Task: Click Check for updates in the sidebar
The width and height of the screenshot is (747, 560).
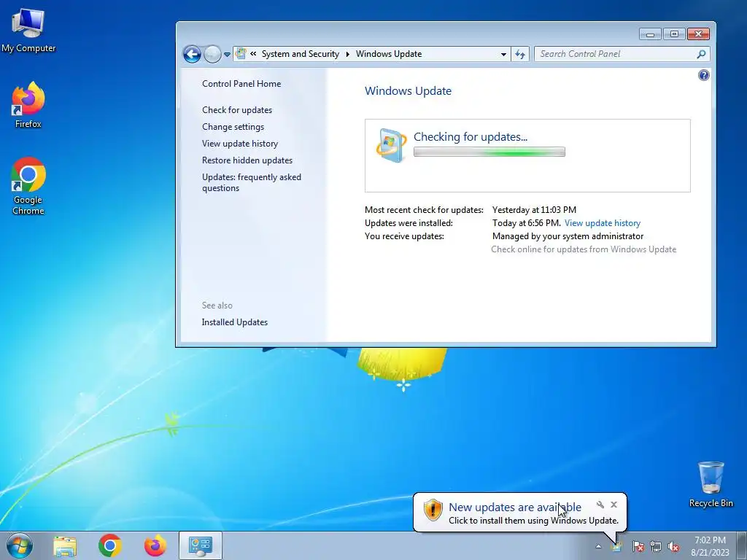Action: pos(237,110)
